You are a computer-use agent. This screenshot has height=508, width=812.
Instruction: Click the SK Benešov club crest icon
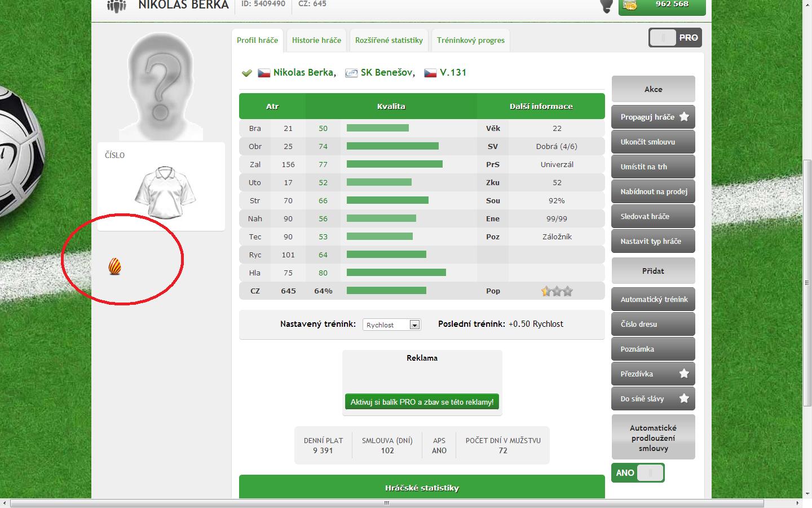pos(351,73)
